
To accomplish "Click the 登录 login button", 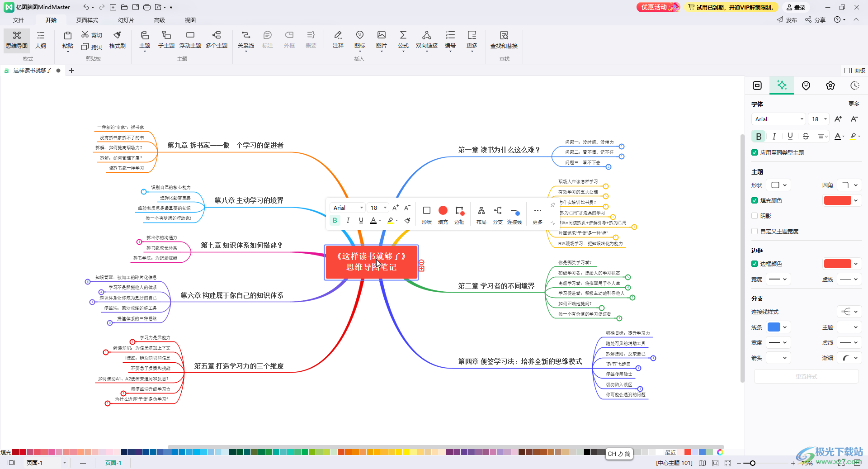I will (796, 7).
